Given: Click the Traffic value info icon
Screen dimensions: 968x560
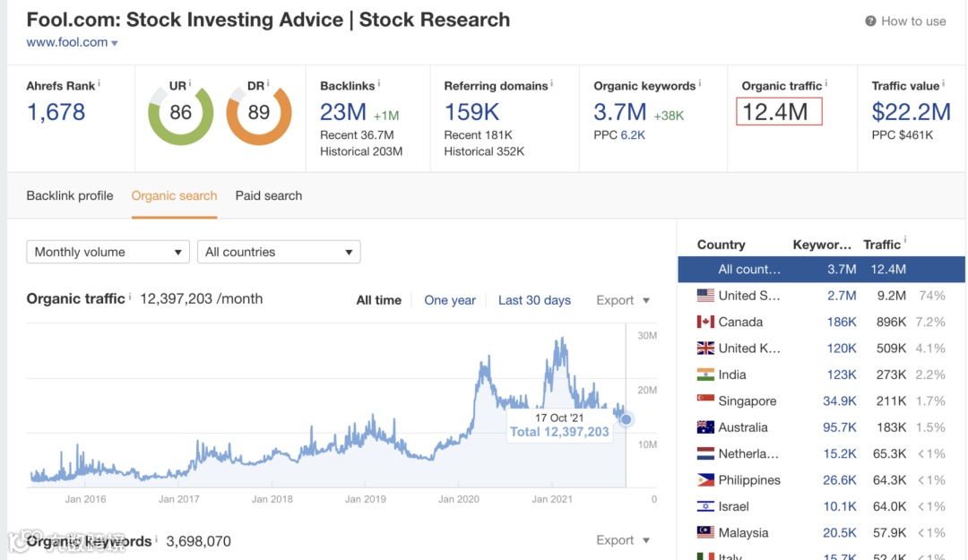Looking at the screenshot, I should tap(943, 82).
